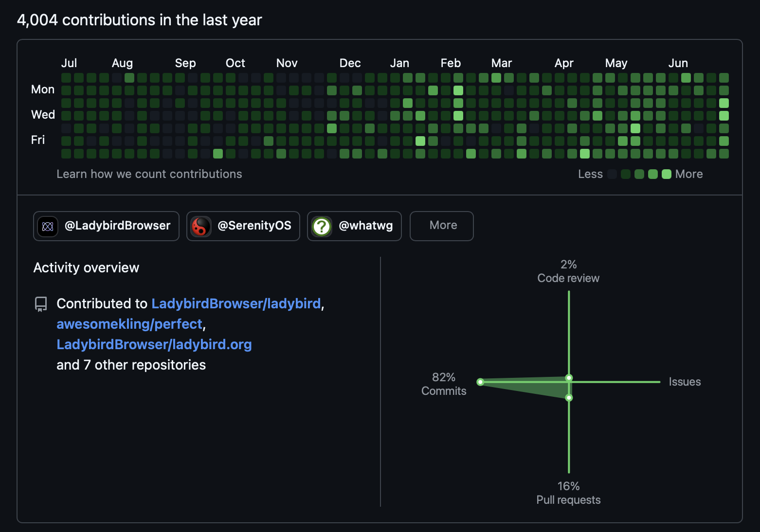Click the 'Issues' chart axis label
The width and height of the screenshot is (760, 532).
pos(685,382)
